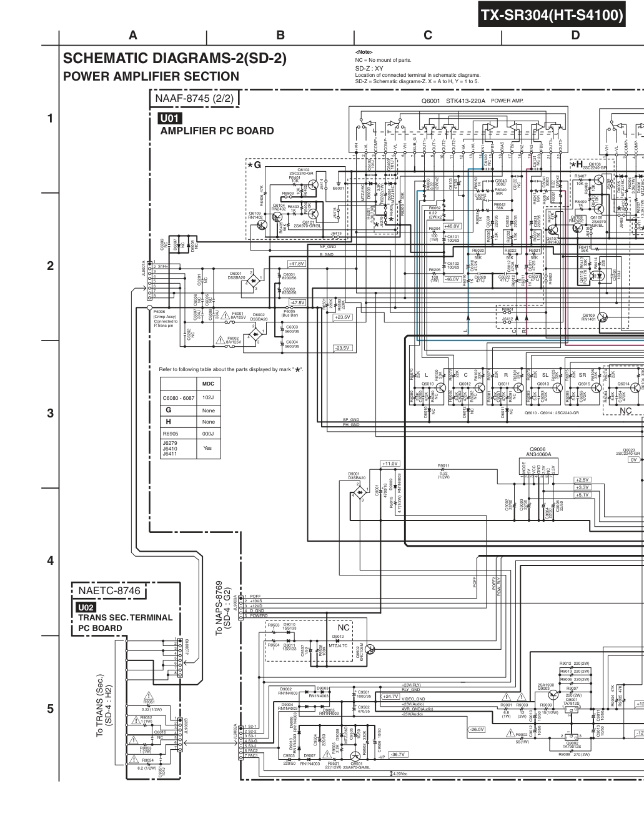644x826 pixels.
Task: Click the TRANS SEC. TERMINAL PC BOARD label
Action: [x=125, y=622]
